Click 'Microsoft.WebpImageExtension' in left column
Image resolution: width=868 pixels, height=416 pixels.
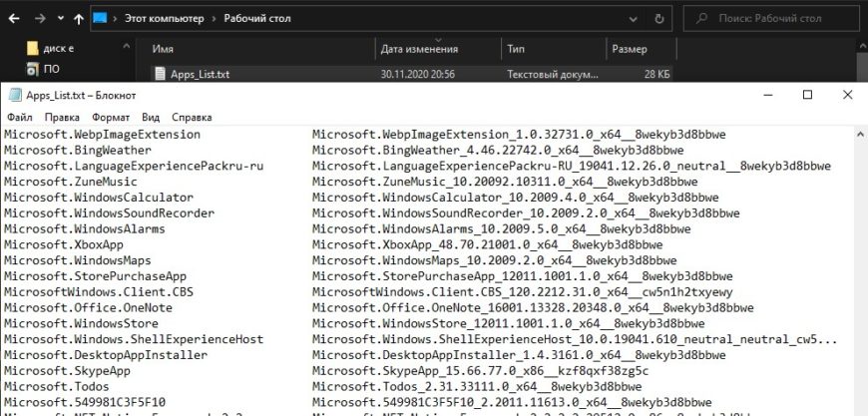point(102,135)
